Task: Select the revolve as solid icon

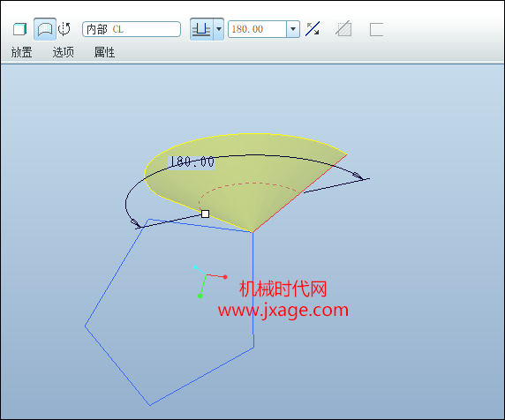Action: click(x=19, y=29)
